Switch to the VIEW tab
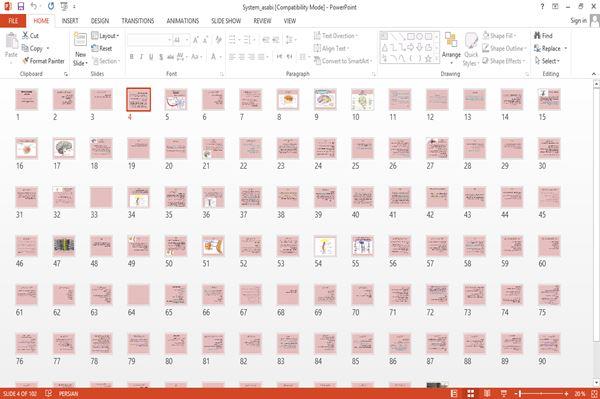The height and width of the screenshot is (399, 600). tap(290, 21)
